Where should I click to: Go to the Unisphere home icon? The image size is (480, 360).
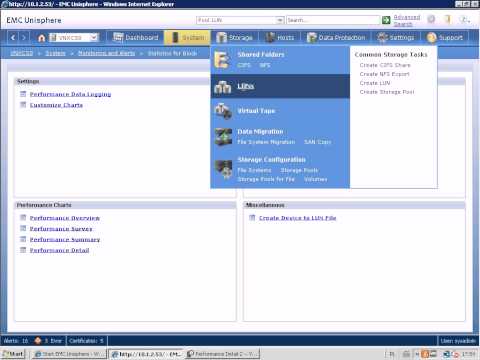[x=42, y=38]
